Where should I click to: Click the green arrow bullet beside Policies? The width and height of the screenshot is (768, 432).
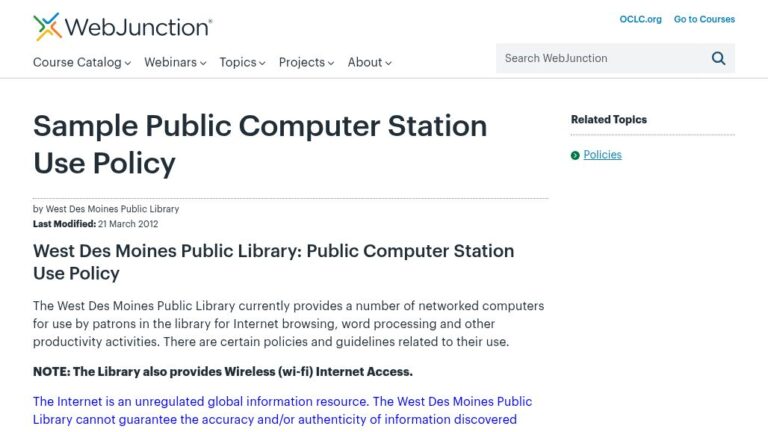click(575, 155)
